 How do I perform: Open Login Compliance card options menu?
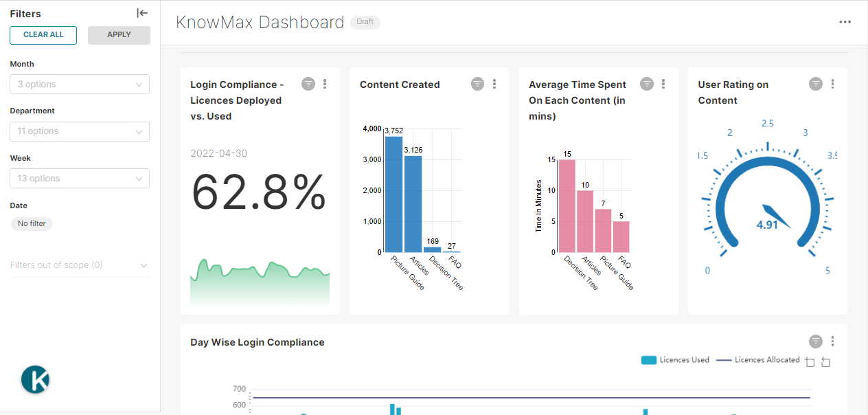coord(325,84)
